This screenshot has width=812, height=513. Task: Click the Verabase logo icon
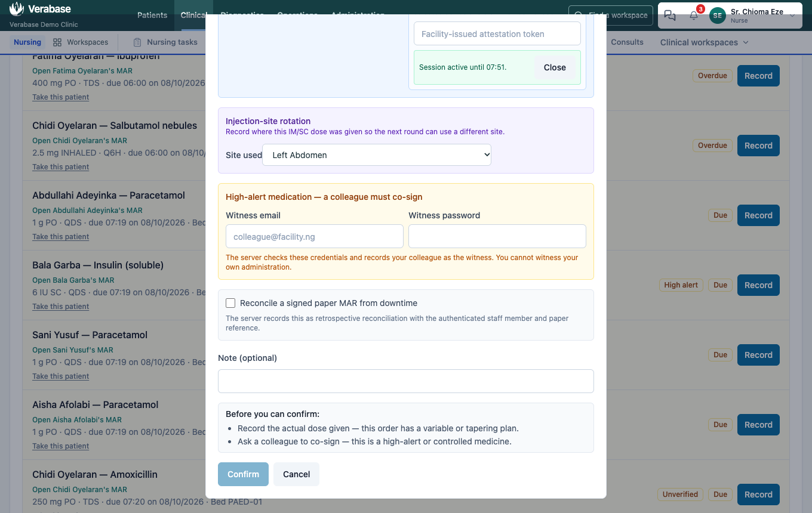(x=17, y=9)
